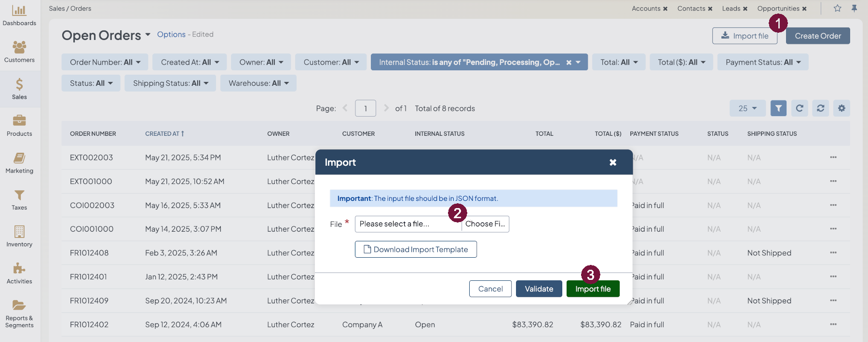This screenshot has width=868, height=342.
Task: Remove the Internal Status filter
Action: coord(569,63)
